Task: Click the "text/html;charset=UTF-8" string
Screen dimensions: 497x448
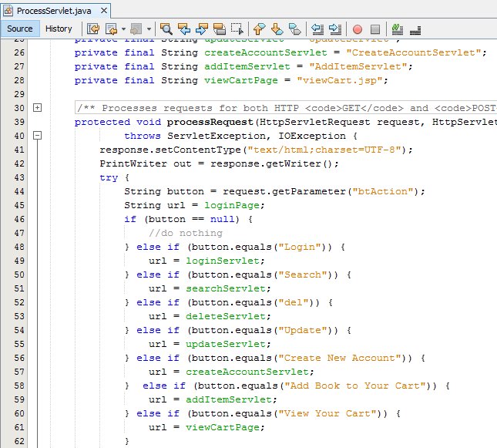Action: (324, 150)
